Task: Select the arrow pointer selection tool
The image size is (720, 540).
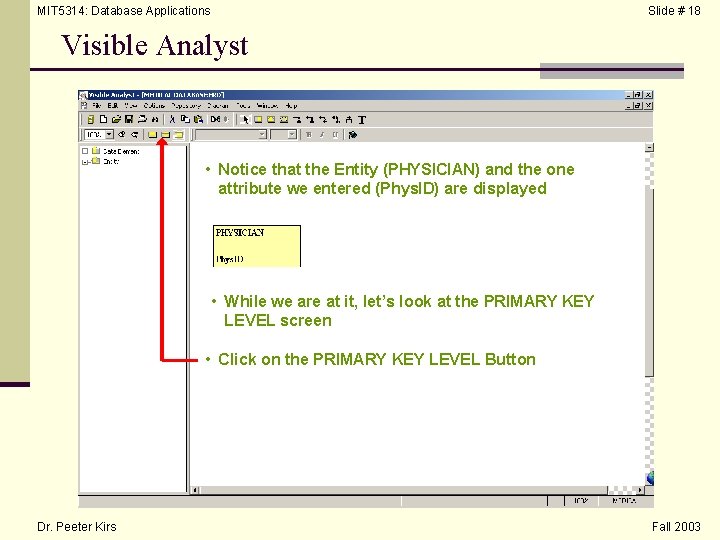Action: coord(245,120)
